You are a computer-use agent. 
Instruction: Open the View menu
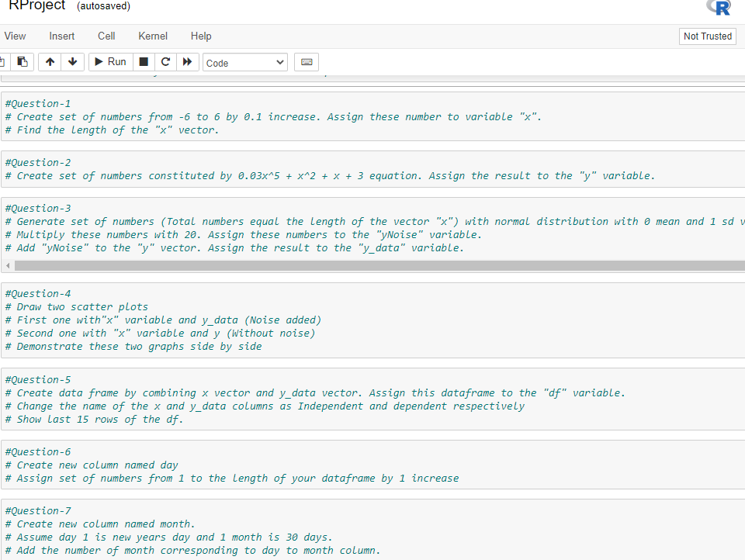[x=16, y=36]
